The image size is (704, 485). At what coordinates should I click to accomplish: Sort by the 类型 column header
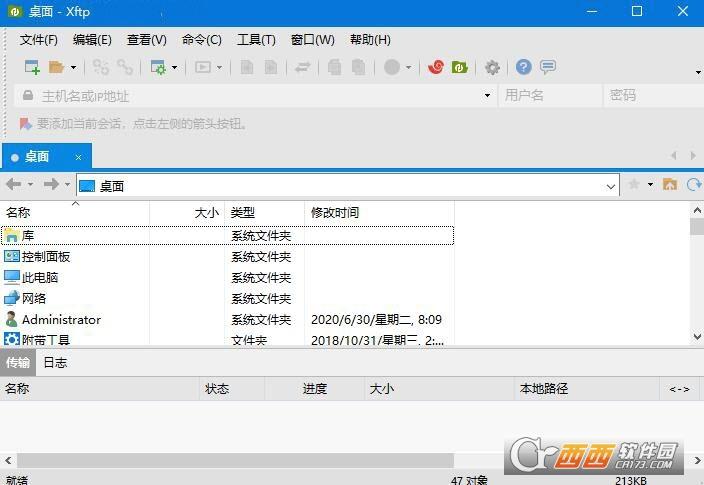[x=264, y=212]
